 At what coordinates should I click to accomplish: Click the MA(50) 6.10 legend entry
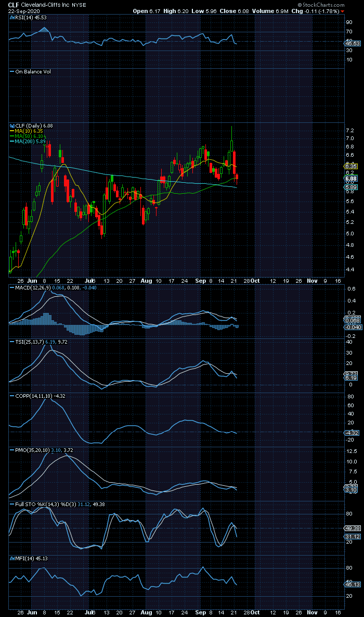[28, 136]
